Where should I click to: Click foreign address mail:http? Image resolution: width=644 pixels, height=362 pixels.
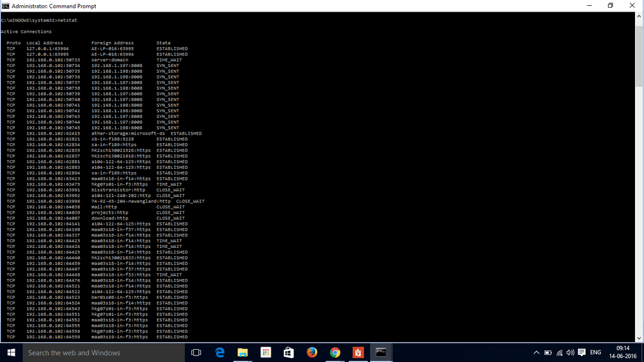(x=104, y=207)
